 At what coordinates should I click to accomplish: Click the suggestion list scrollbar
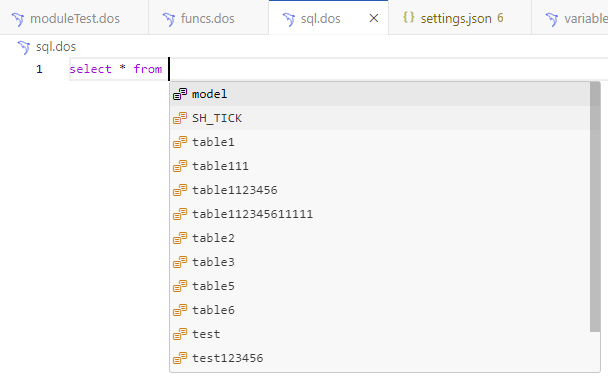pyautogui.click(x=595, y=207)
